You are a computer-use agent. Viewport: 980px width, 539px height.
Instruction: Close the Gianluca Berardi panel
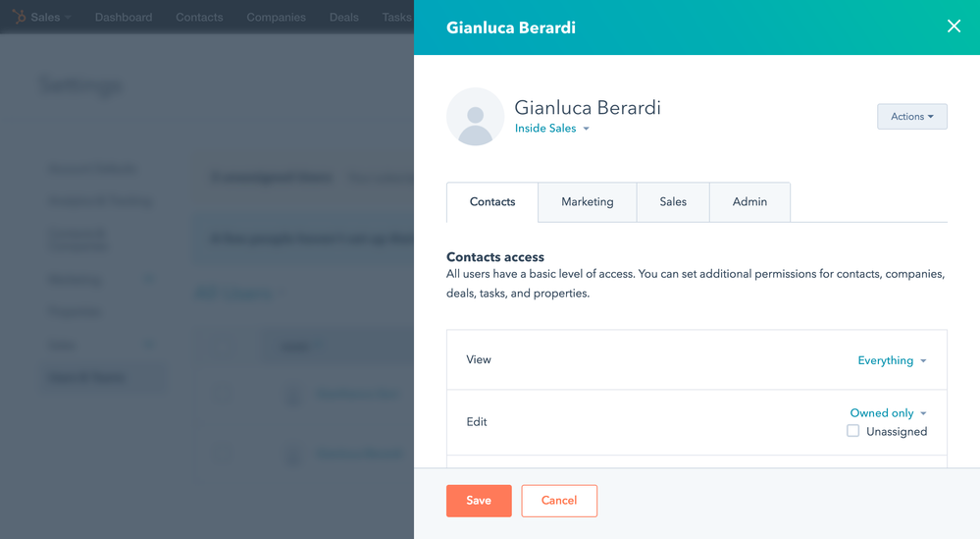click(954, 27)
